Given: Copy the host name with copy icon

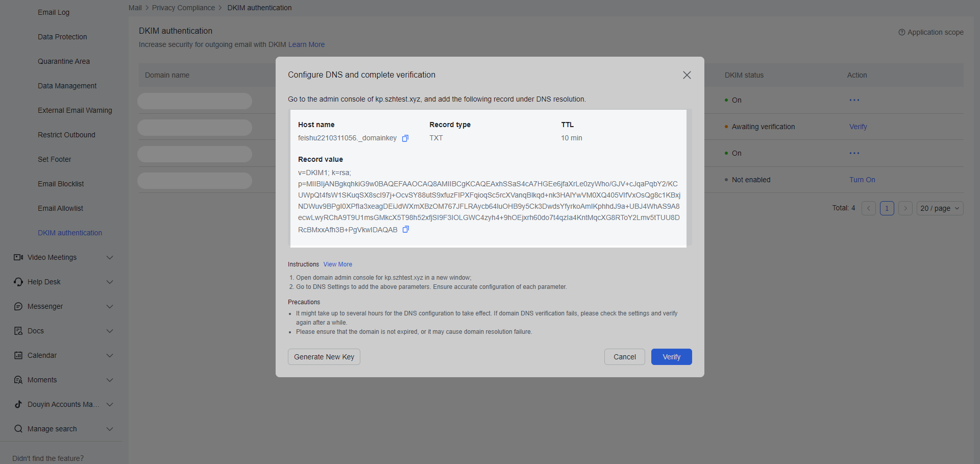Looking at the screenshot, I should [x=405, y=138].
